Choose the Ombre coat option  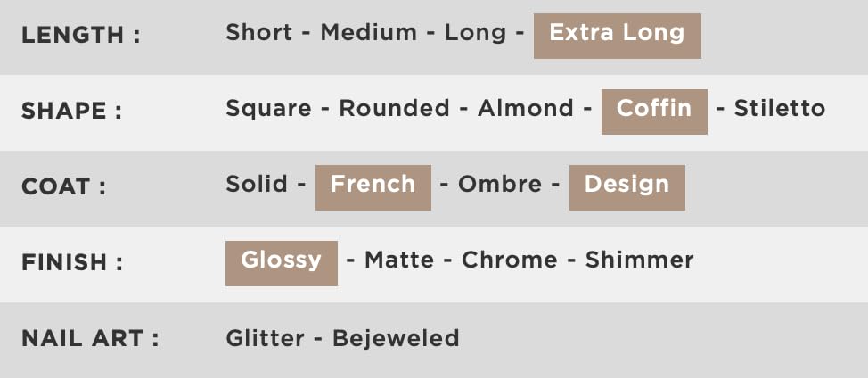500,184
